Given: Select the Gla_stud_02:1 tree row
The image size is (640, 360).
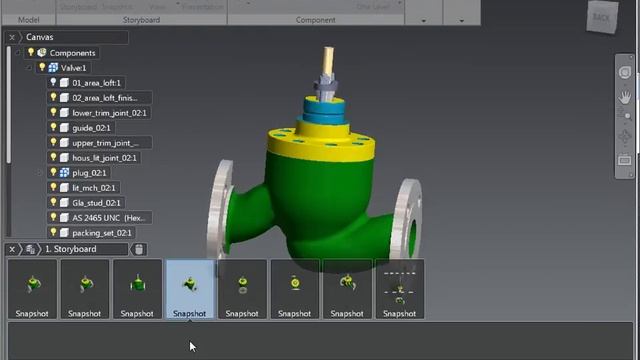Looking at the screenshot, I should click(x=86, y=203).
